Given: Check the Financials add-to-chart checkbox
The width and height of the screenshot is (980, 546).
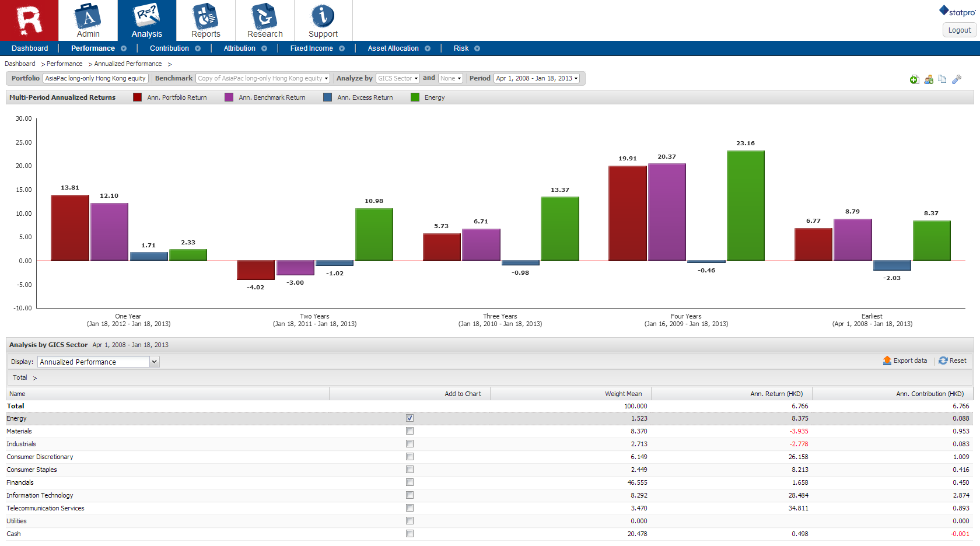Looking at the screenshot, I should [x=409, y=482].
